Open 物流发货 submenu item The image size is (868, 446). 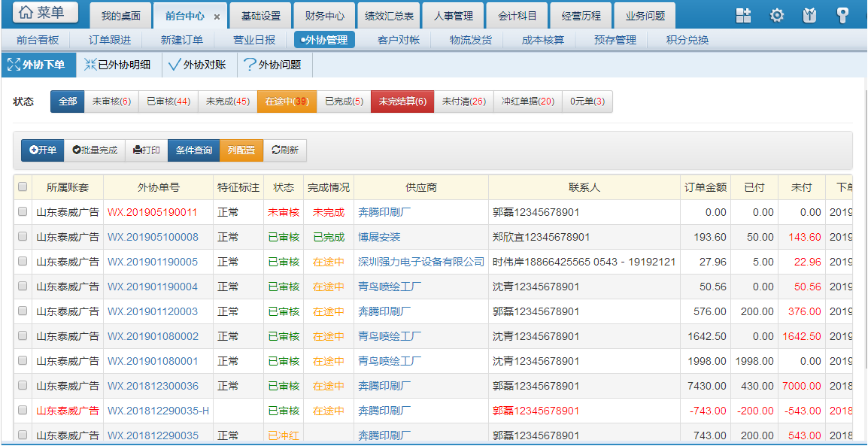471,40
